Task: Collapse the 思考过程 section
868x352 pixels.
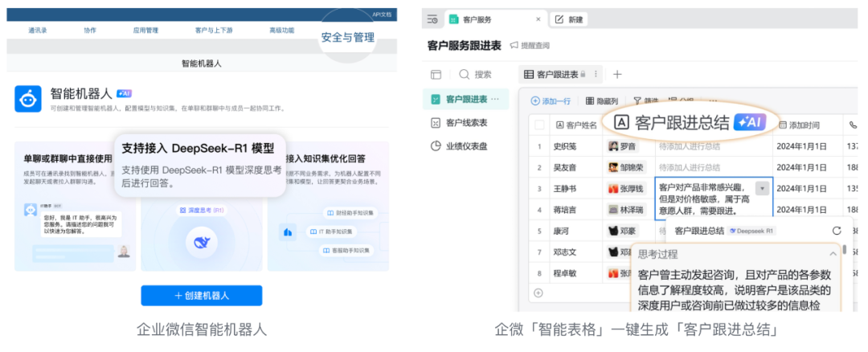Action: point(833,254)
